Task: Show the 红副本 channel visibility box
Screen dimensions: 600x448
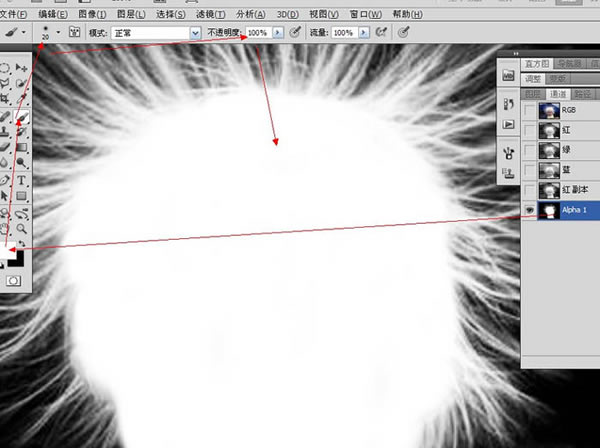Action: [527, 191]
